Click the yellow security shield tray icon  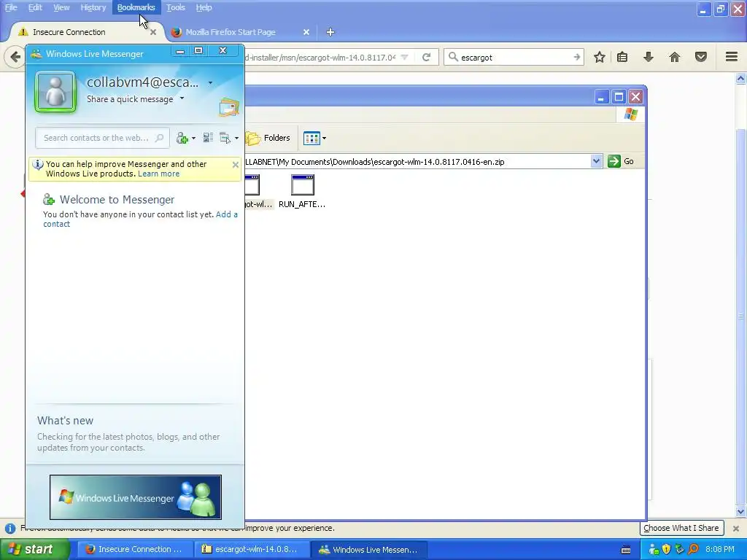667,550
